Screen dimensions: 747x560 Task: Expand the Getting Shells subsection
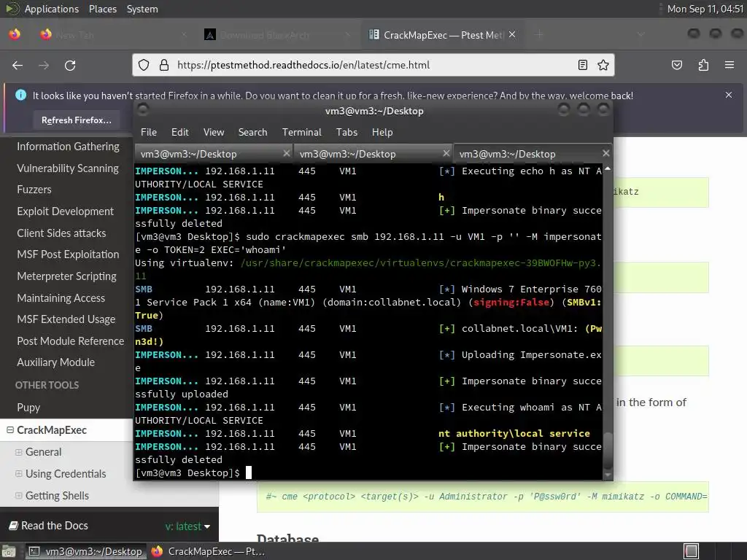(x=18, y=496)
